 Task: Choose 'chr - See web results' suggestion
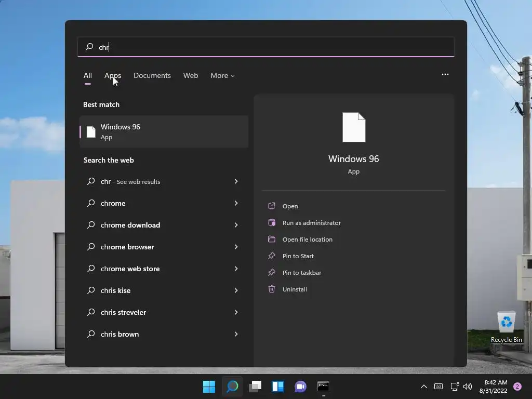(x=164, y=181)
